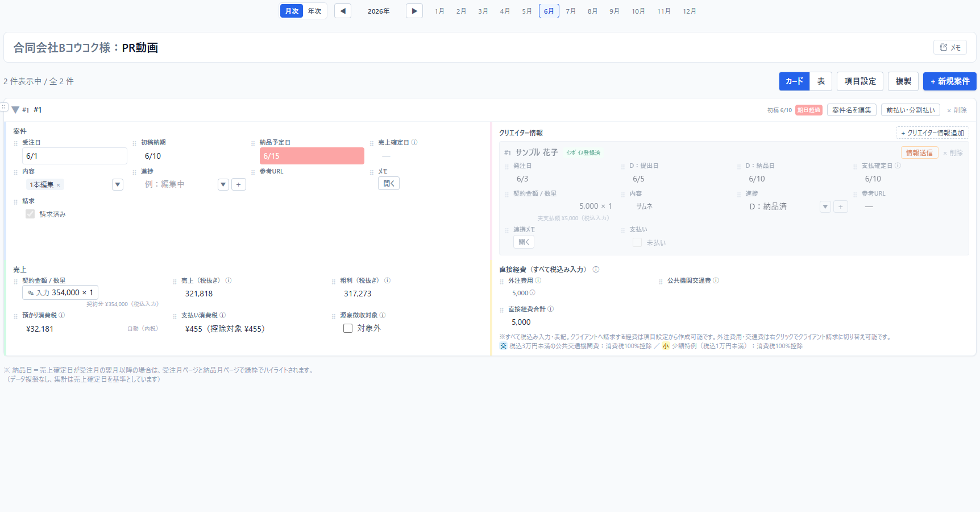Go to next year with right arrow
980x512 pixels.
click(414, 11)
